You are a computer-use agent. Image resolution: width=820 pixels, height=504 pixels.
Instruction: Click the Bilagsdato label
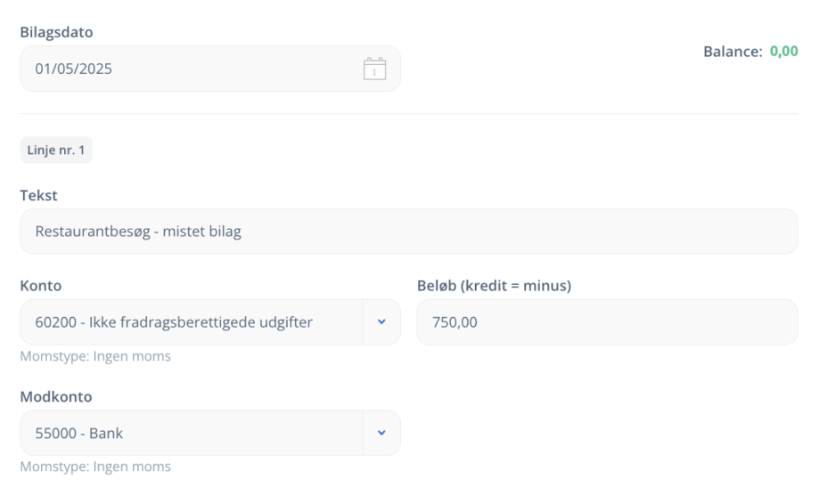pyautogui.click(x=56, y=32)
